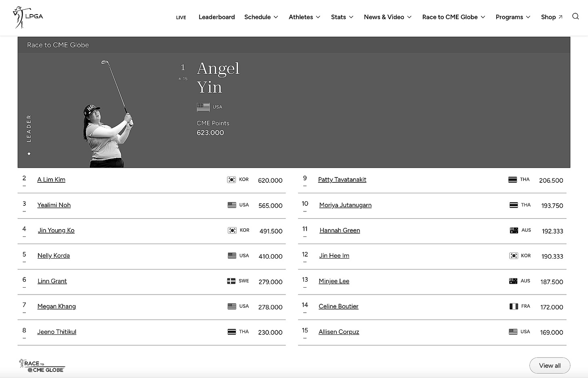Open Nelly Korda player link
This screenshot has width=588, height=378.
[x=54, y=256]
